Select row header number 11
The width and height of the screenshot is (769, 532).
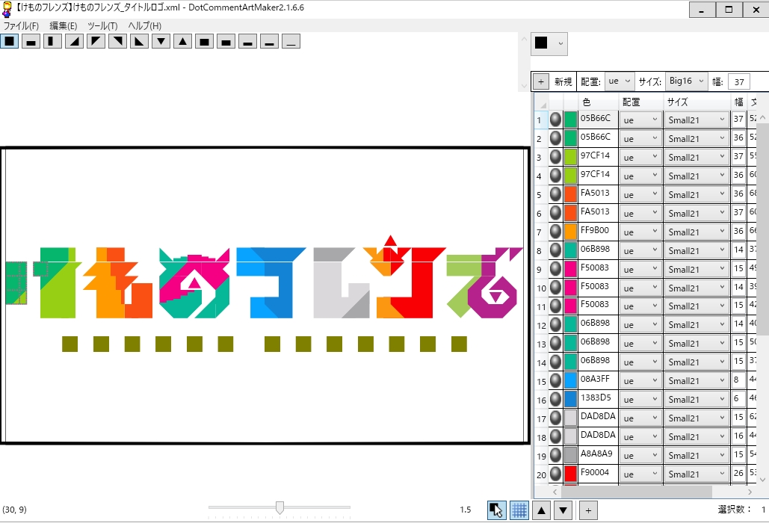pyautogui.click(x=541, y=307)
